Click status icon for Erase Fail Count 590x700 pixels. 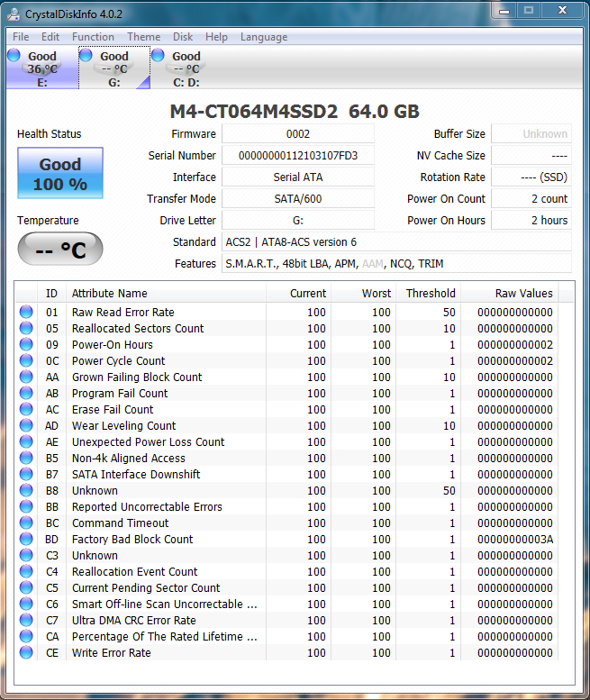[x=26, y=409]
